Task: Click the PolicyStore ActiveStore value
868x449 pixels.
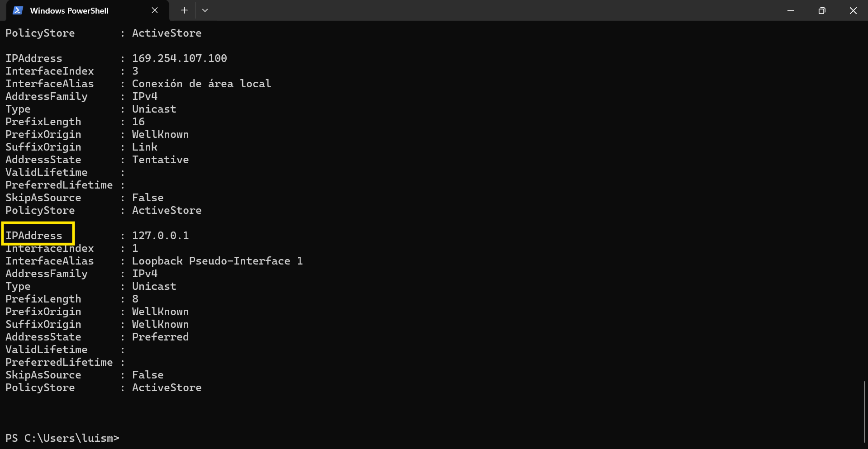Action: point(167,33)
